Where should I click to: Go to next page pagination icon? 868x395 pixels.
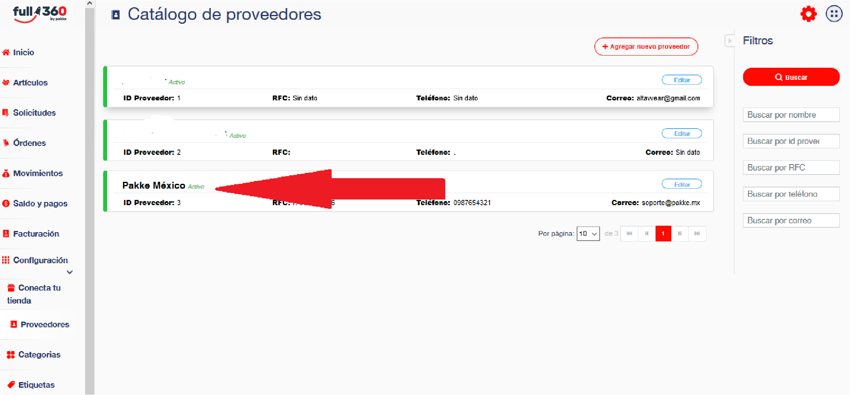[x=680, y=234]
